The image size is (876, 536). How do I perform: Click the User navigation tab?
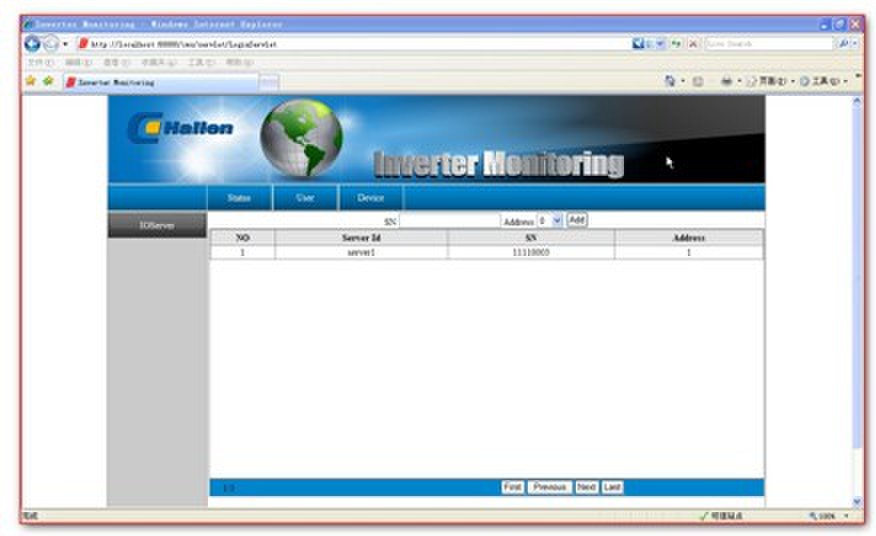[x=305, y=198]
